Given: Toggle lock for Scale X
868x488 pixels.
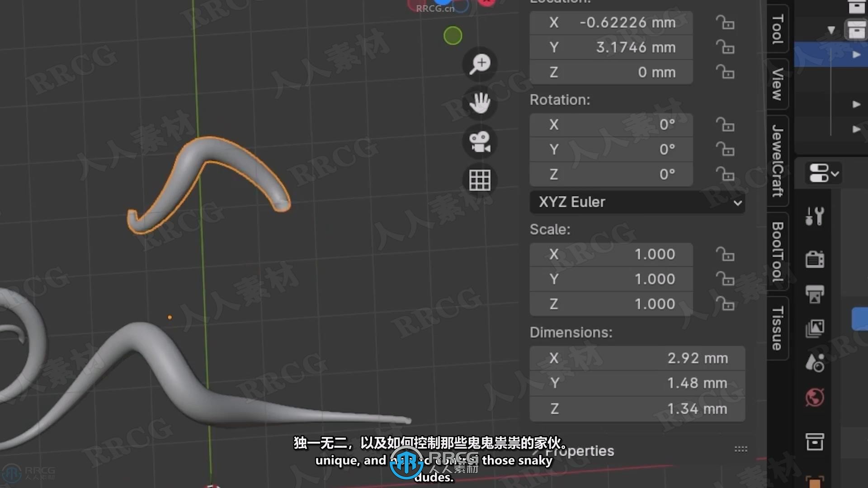Looking at the screenshot, I should pyautogui.click(x=725, y=254).
